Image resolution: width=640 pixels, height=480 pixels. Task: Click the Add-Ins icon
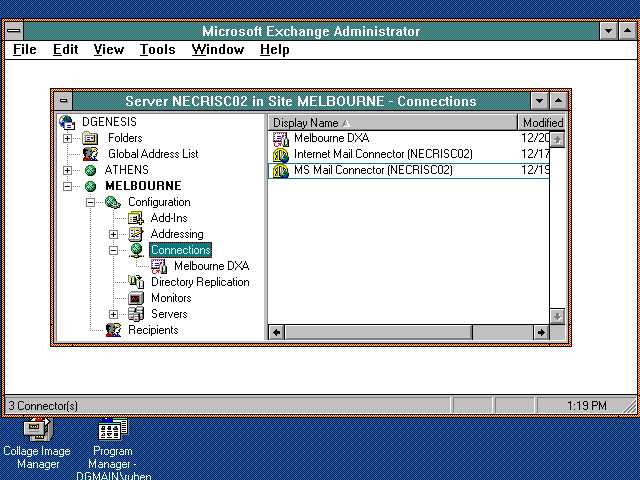[x=136, y=218]
